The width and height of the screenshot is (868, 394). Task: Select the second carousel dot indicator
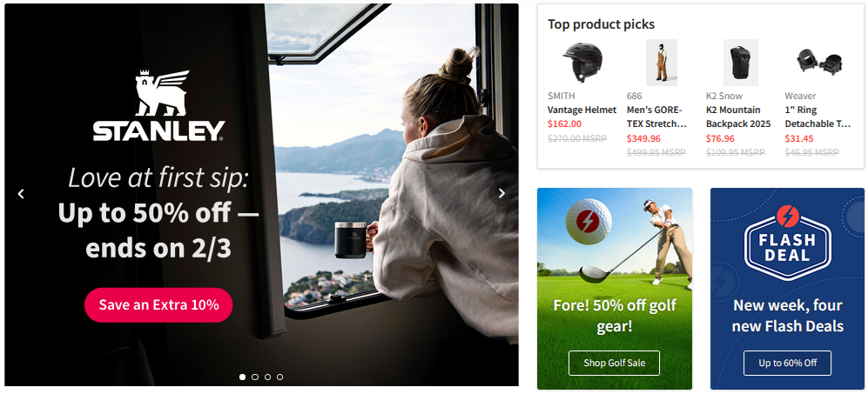[254, 377]
